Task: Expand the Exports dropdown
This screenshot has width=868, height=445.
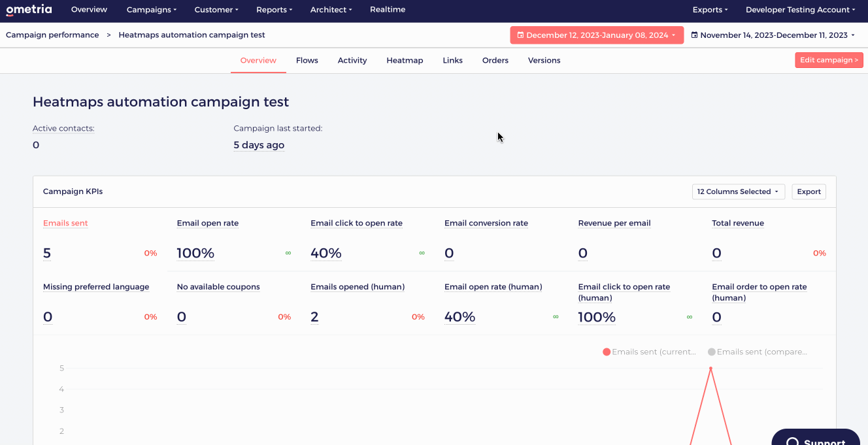Action: click(710, 10)
